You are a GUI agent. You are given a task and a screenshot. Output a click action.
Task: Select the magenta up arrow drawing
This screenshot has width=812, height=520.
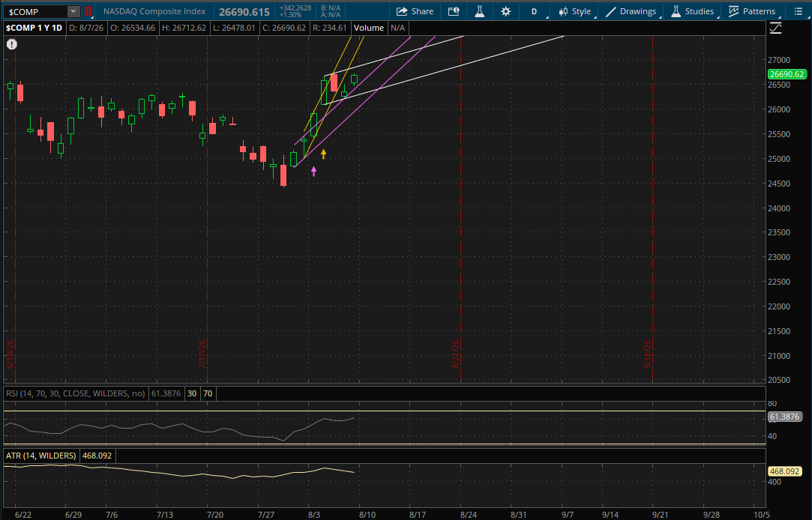pos(314,172)
